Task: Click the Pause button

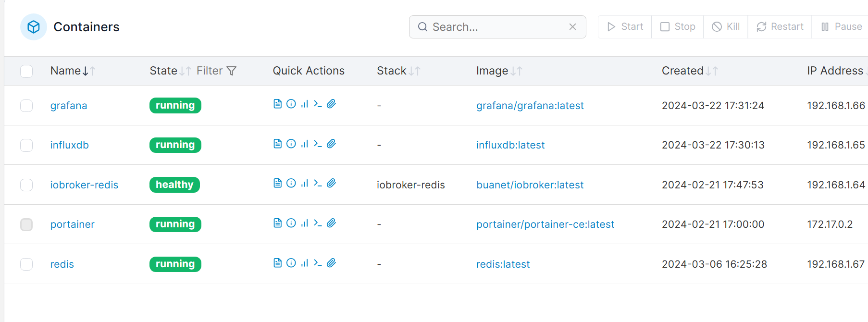Action: 841,27
